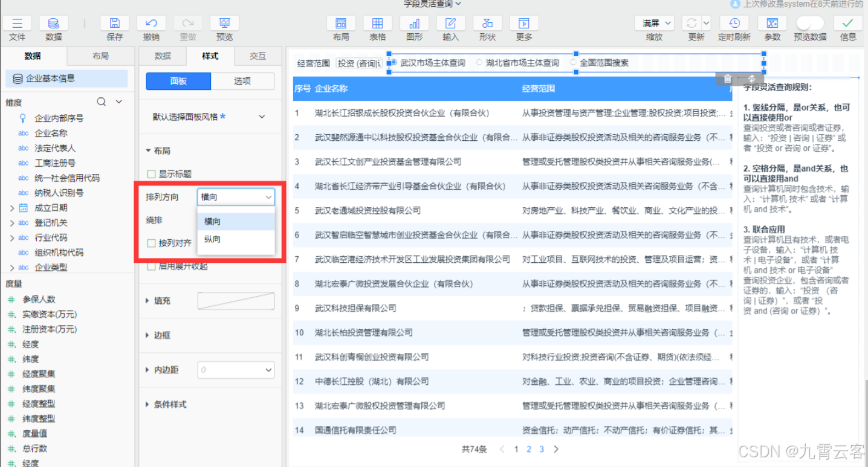This screenshot has height=467, width=868.
Task: Select 参保人数 measure field
Action: [x=39, y=300]
